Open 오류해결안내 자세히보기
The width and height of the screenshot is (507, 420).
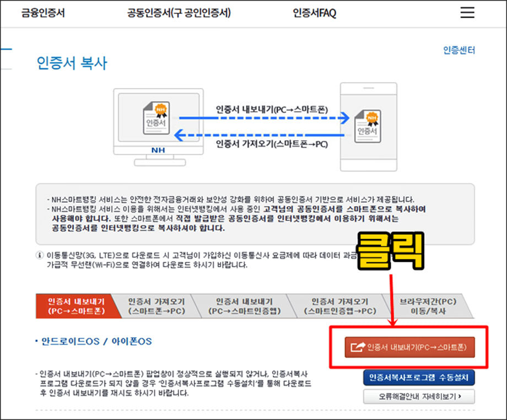pos(419,396)
